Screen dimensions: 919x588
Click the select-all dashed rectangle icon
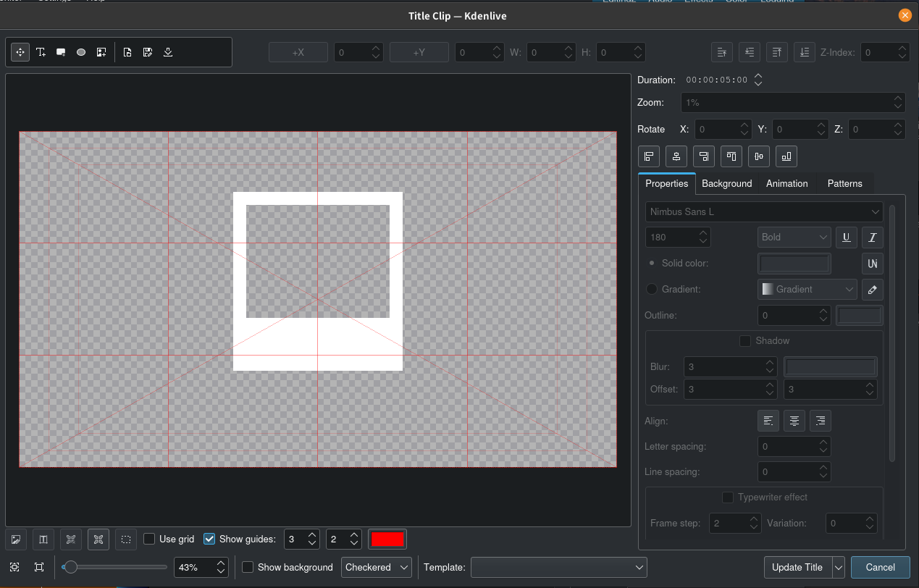click(126, 539)
